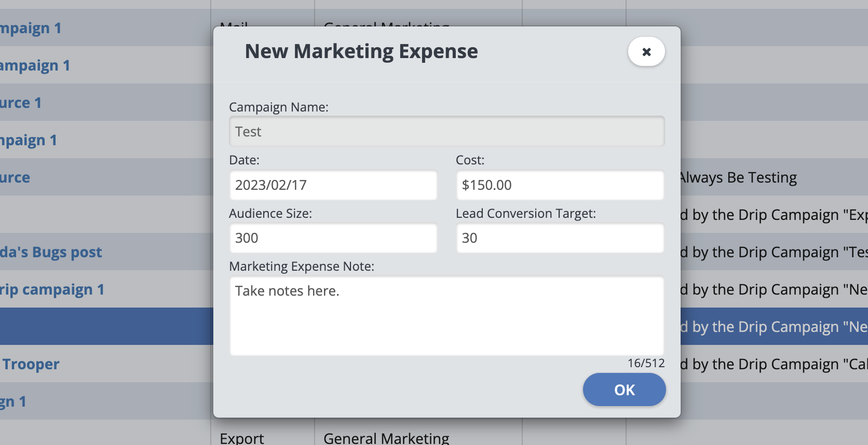Open the "rip campaign 1" link

click(52, 289)
